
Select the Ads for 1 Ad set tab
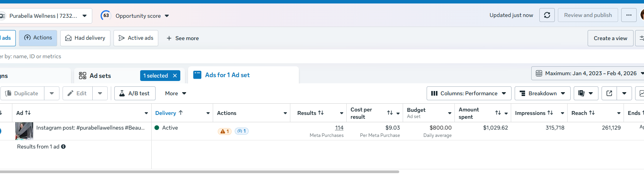(x=227, y=75)
